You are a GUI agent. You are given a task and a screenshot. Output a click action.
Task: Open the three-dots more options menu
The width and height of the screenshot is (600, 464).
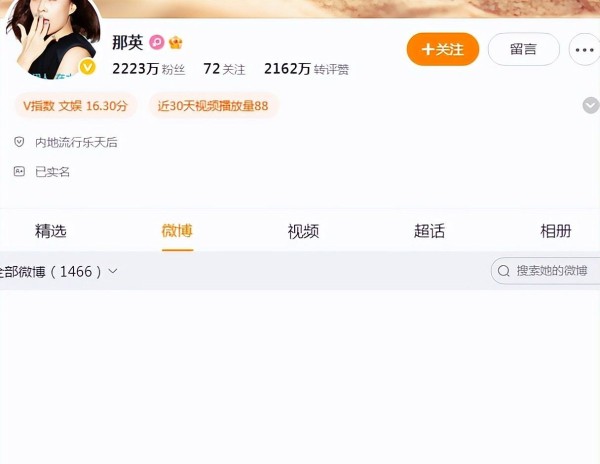point(584,49)
